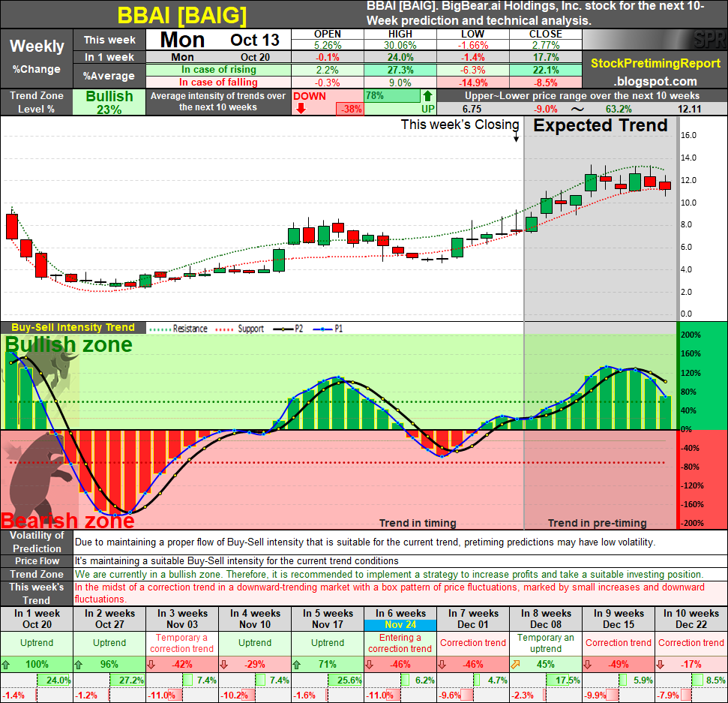
Task: Click the Temporary an uptrend cell
Action: click(546, 644)
